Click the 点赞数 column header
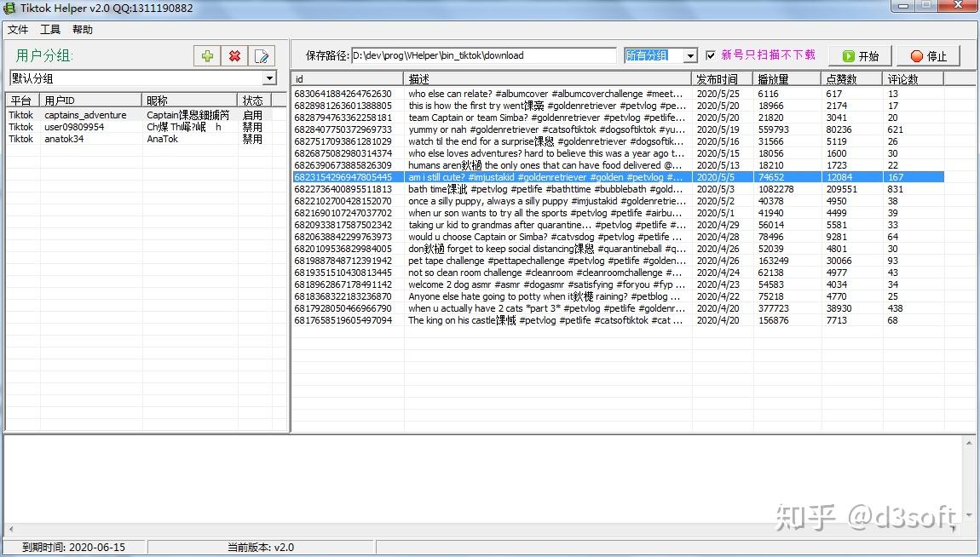 (x=852, y=78)
